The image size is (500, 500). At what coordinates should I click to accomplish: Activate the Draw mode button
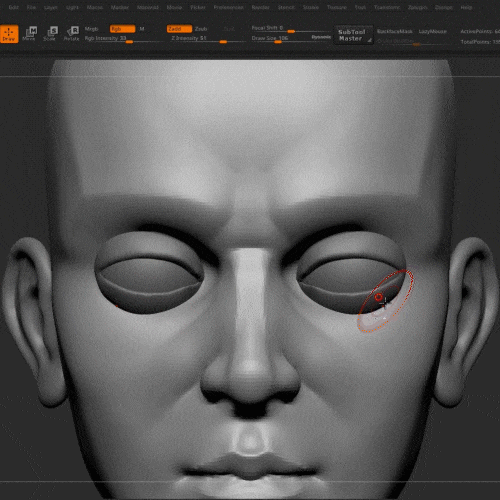[x=9, y=34]
